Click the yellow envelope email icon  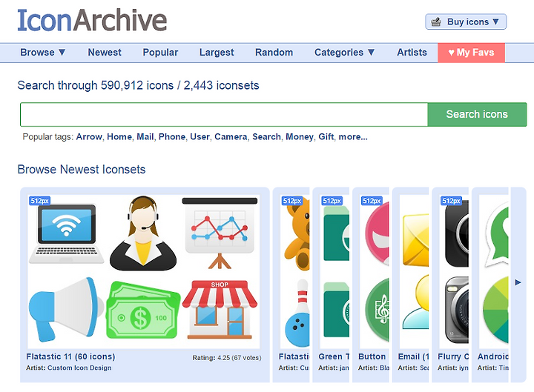tap(416, 240)
